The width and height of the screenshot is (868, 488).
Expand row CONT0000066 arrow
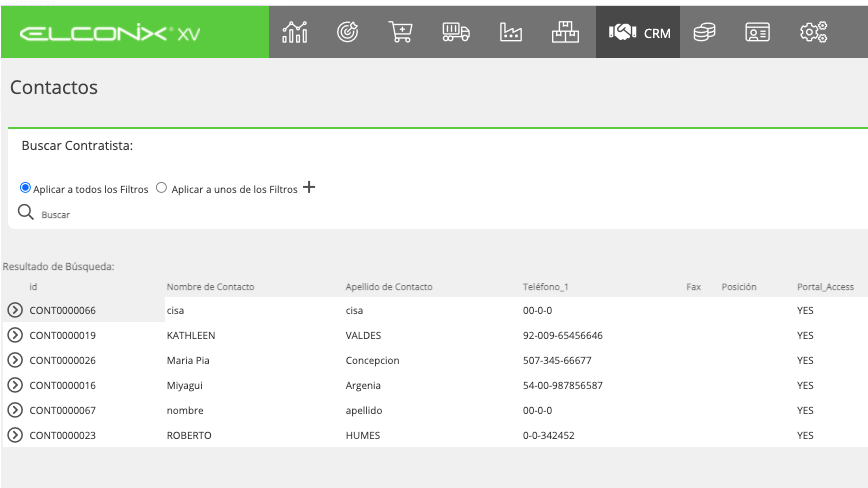(15, 310)
